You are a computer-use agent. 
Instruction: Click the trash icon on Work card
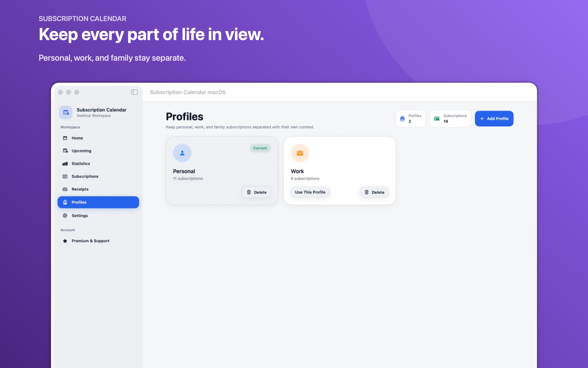tap(367, 192)
